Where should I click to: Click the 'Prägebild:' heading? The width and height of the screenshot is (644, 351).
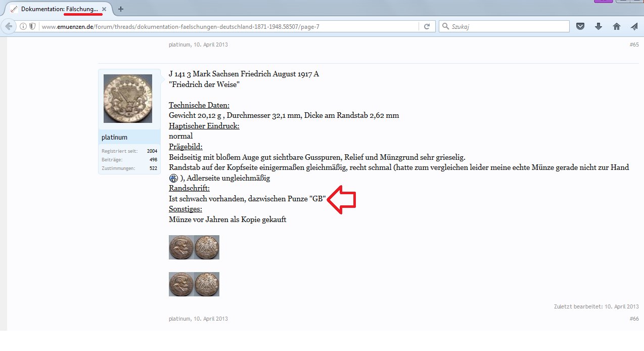pyautogui.click(x=186, y=147)
